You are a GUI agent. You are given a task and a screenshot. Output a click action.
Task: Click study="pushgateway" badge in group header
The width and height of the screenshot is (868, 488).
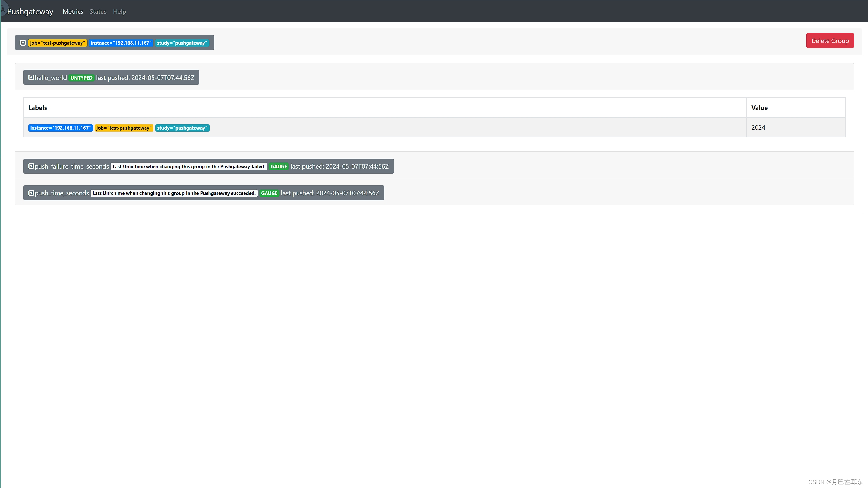click(182, 43)
